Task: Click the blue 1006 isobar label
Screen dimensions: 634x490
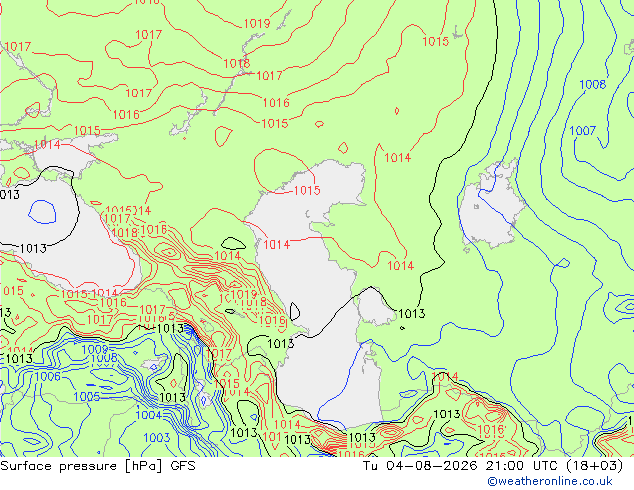Action: pyautogui.click(x=48, y=376)
